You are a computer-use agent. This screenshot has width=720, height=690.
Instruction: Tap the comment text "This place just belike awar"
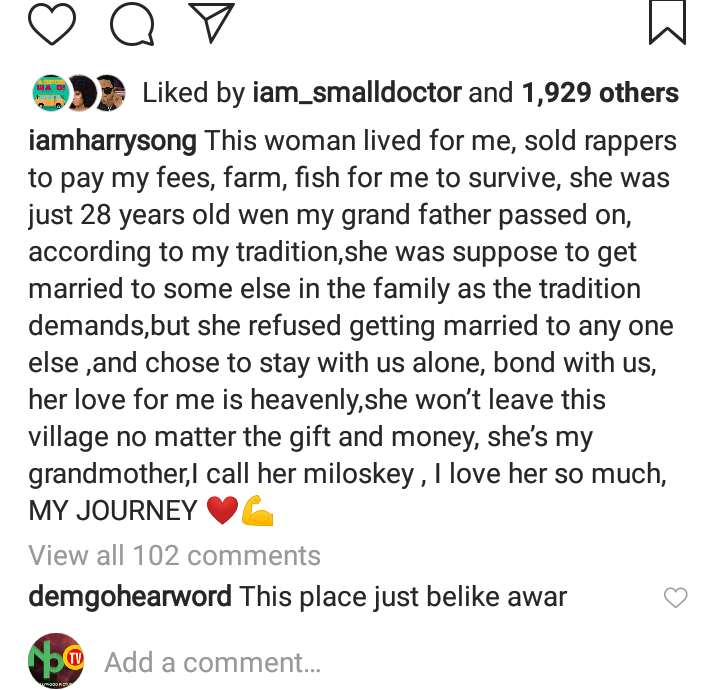(x=403, y=598)
